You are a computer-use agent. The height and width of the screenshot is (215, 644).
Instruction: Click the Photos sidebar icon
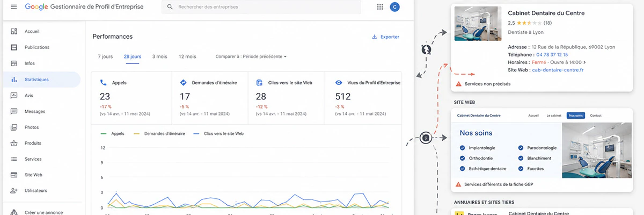coord(14,127)
